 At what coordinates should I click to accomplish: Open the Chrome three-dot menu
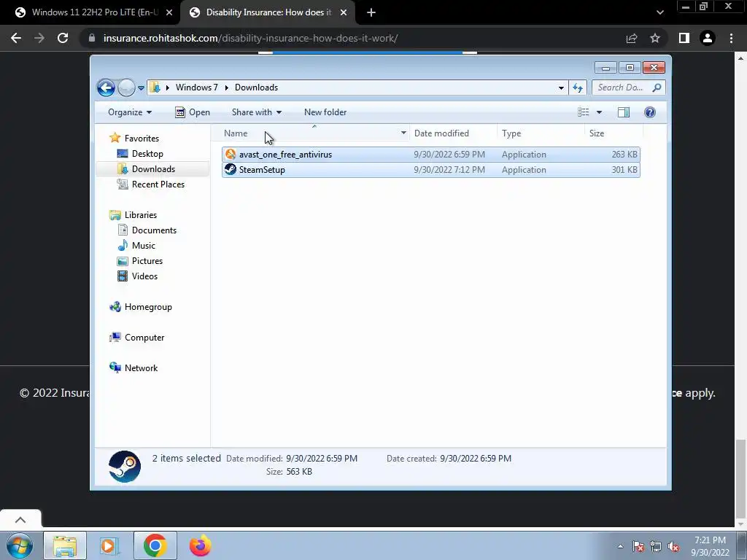click(x=731, y=38)
